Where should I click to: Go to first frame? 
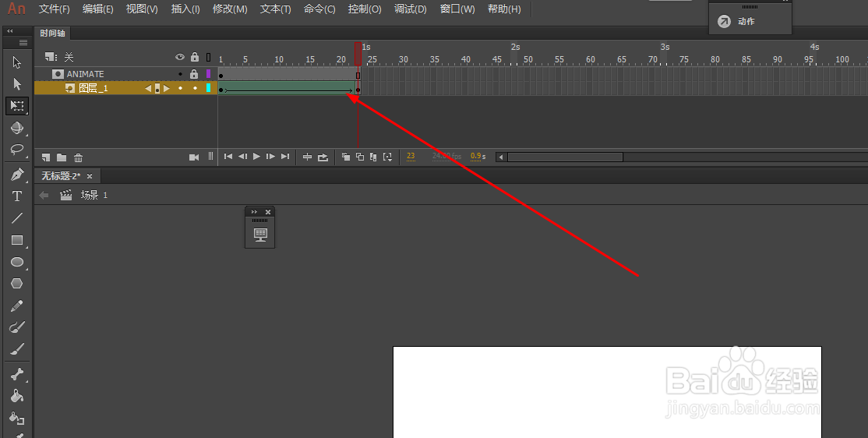pyautogui.click(x=228, y=157)
